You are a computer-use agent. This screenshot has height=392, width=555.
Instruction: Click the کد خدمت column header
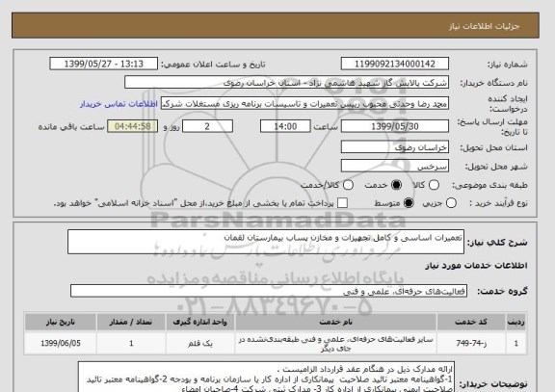click(471, 322)
